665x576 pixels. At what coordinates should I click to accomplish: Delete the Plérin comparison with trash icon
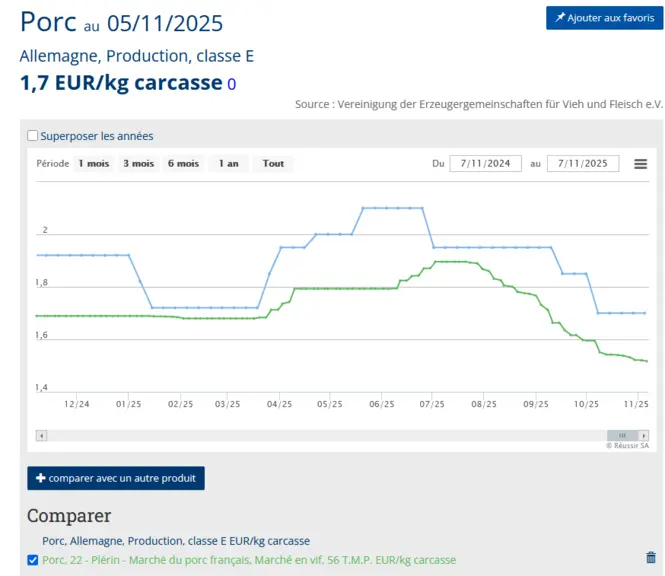point(651,557)
